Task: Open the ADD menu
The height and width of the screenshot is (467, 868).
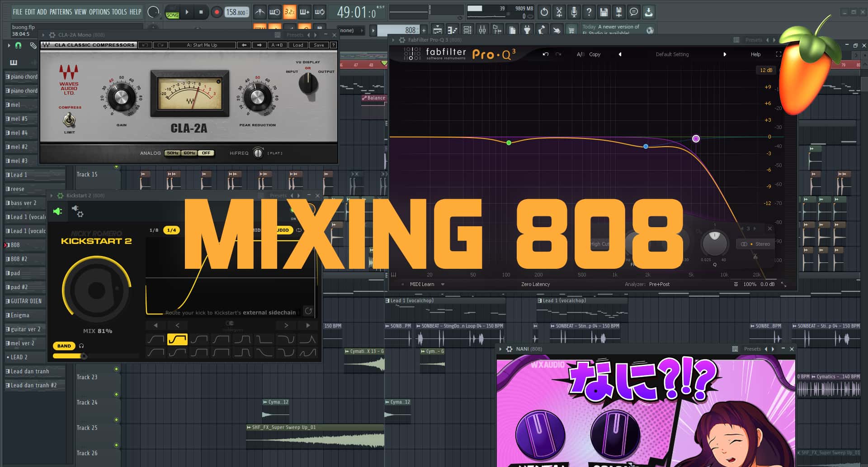Action: (42, 12)
